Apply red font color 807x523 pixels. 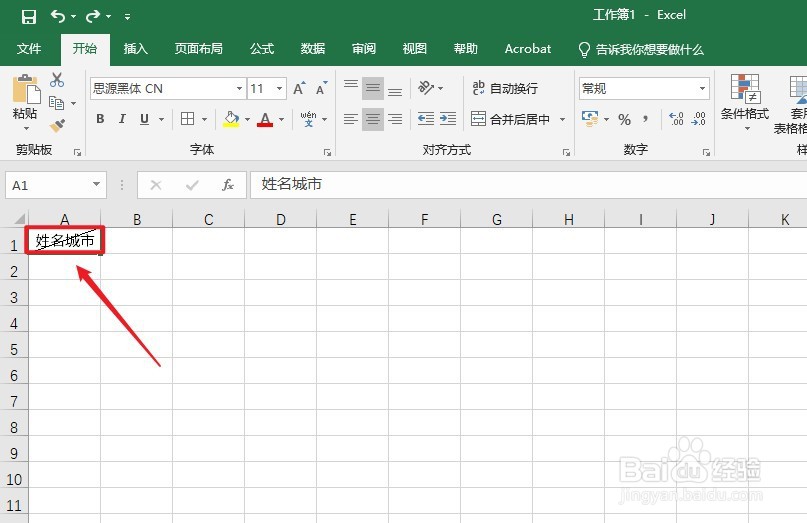tap(265, 119)
